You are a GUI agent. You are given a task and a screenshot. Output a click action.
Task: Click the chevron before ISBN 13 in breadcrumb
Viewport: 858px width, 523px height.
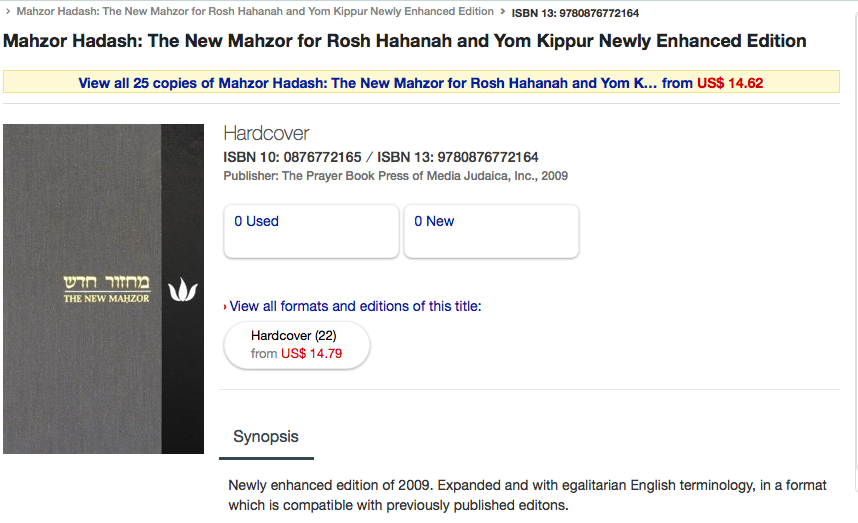point(503,12)
